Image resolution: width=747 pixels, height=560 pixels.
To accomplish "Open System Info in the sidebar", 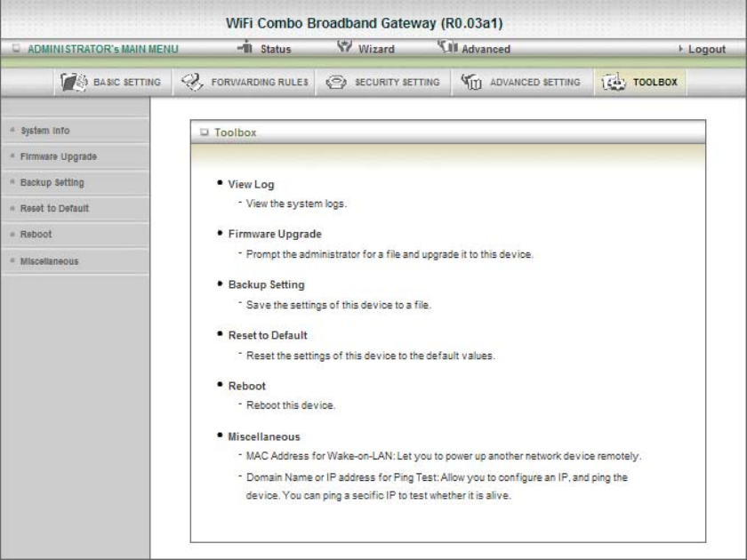I will tap(45, 131).
